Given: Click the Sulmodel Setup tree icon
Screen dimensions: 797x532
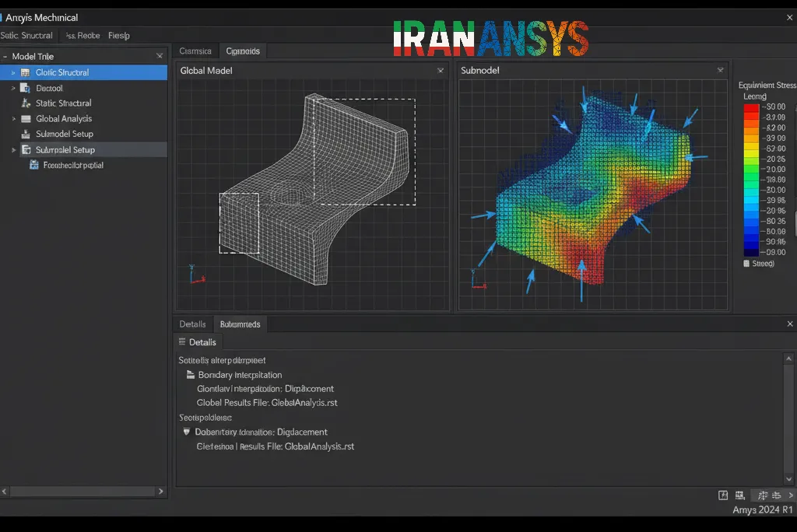Looking at the screenshot, I should click(26, 134).
